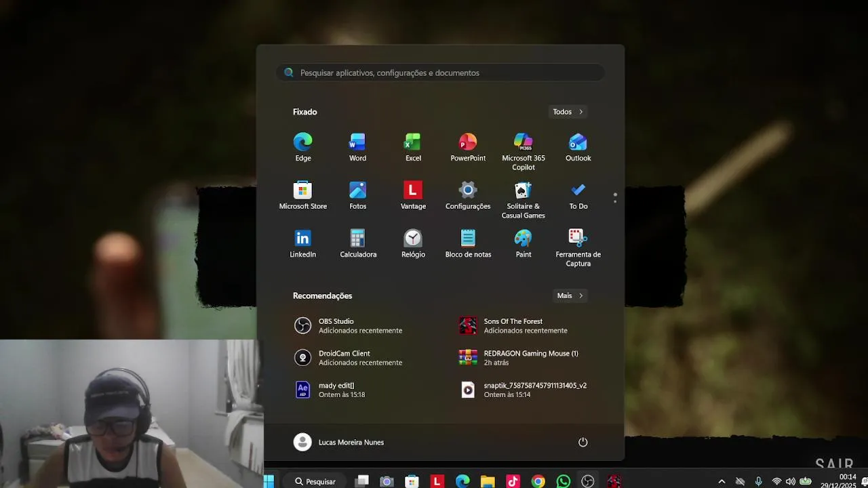Click the taskbar Pesquisar search box
The image size is (868, 488).
click(314, 481)
